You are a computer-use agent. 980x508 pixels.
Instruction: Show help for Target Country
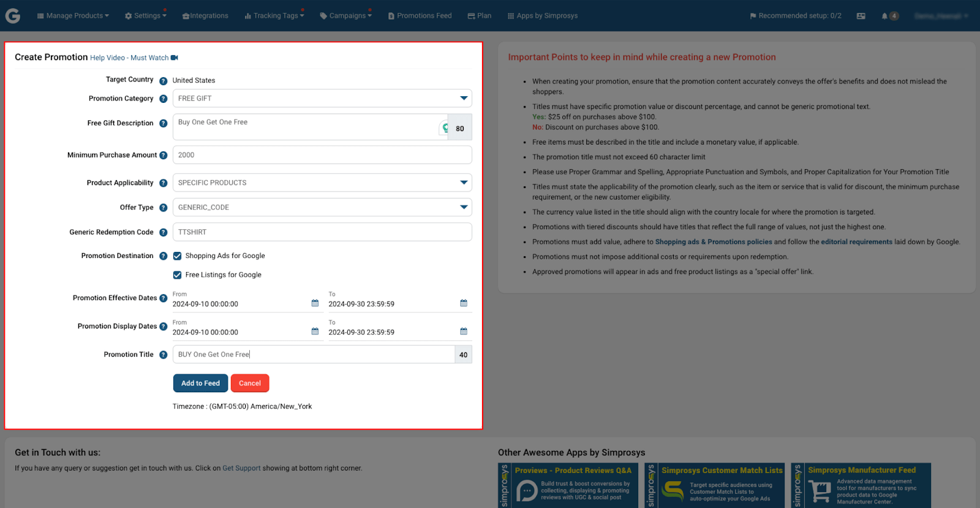tap(164, 81)
